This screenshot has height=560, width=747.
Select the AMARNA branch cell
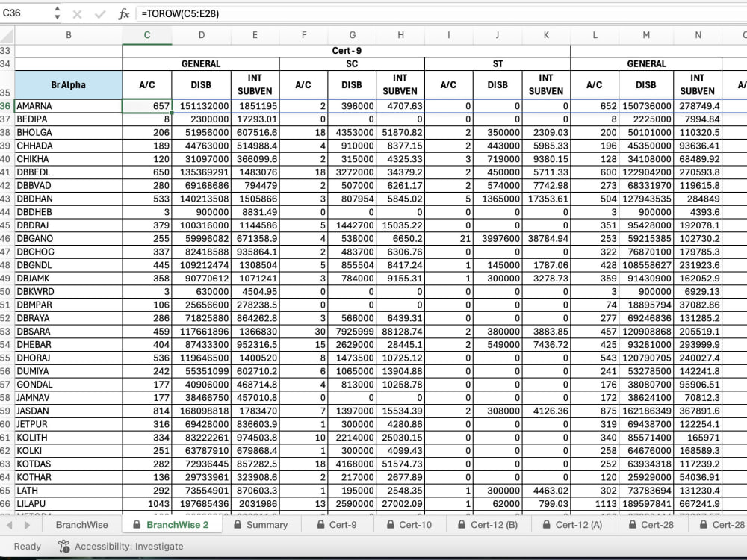point(69,106)
